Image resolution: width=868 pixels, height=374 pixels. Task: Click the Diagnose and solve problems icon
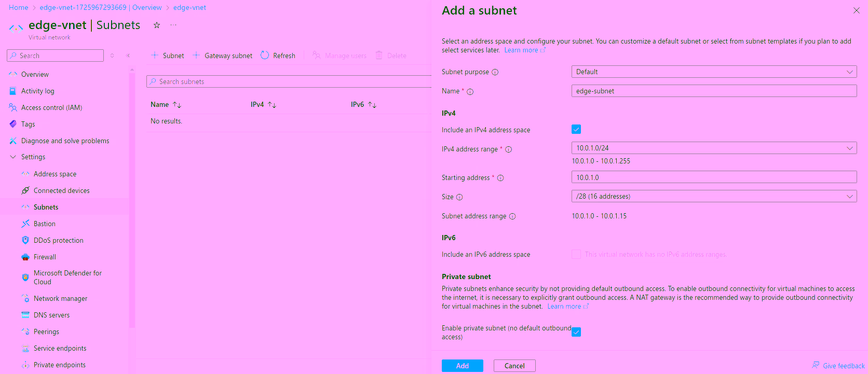[x=13, y=141]
